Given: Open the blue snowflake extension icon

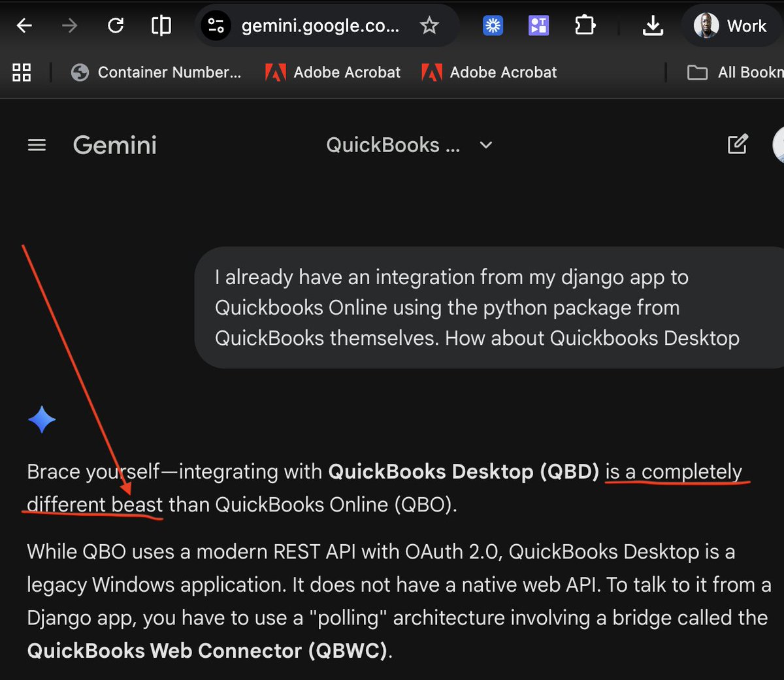Looking at the screenshot, I should click(x=493, y=25).
